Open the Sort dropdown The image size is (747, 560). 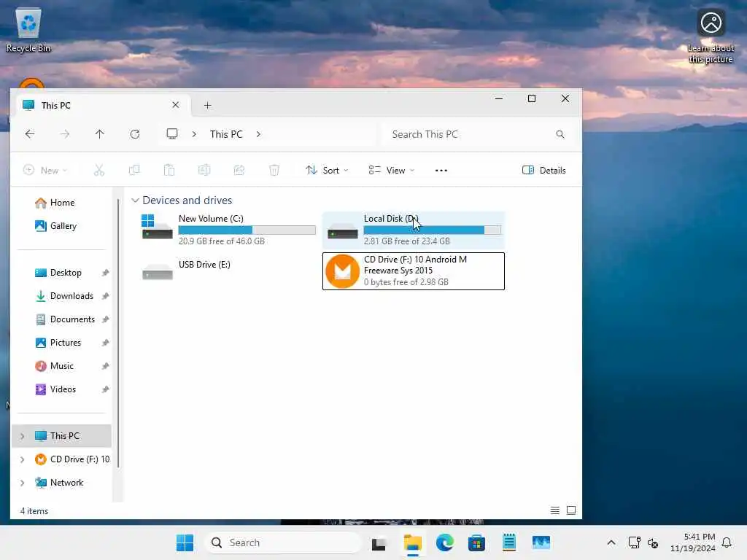pyautogui.click(x=328, y=170)
